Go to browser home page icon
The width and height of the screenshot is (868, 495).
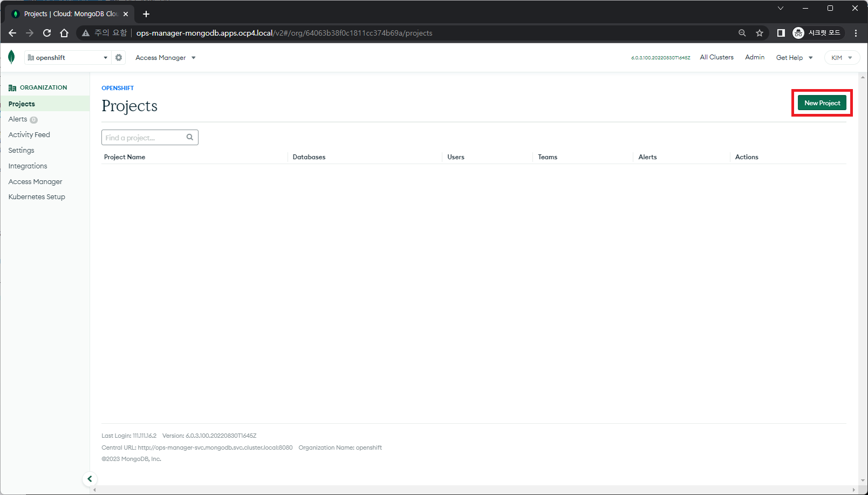(x=64, y=33)
